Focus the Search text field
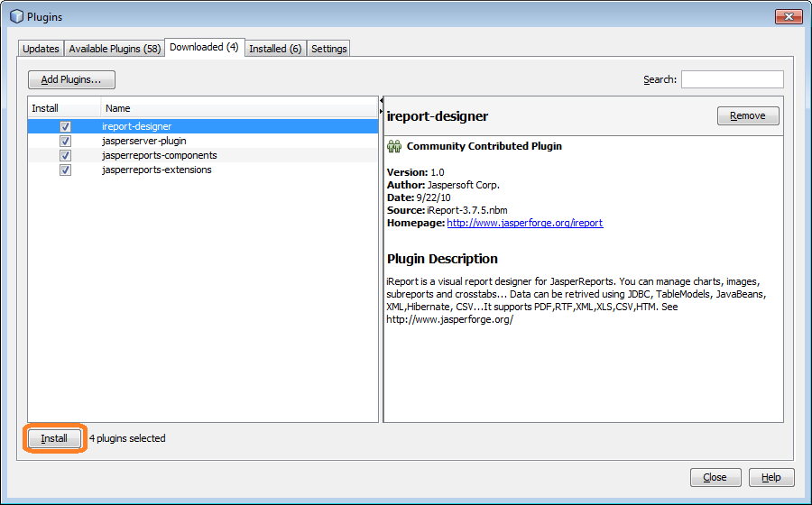 pyautogui.click(x=732, y=79)
